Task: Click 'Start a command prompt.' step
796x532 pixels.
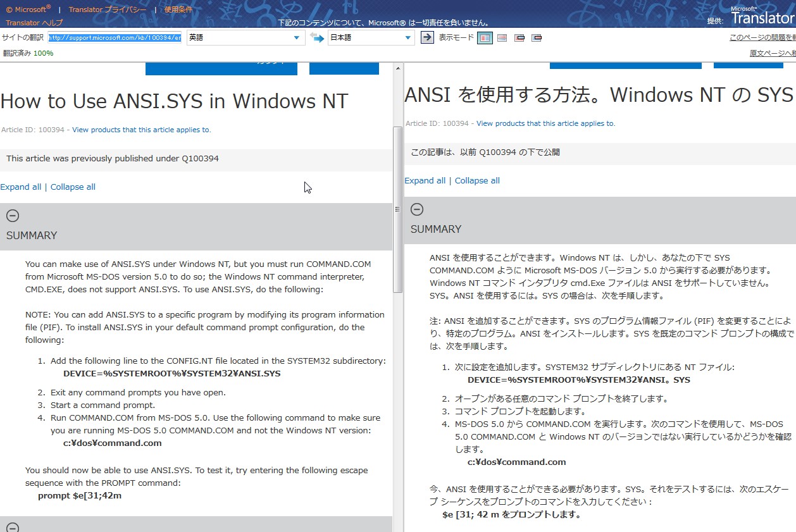Action: tap(103, 405)
